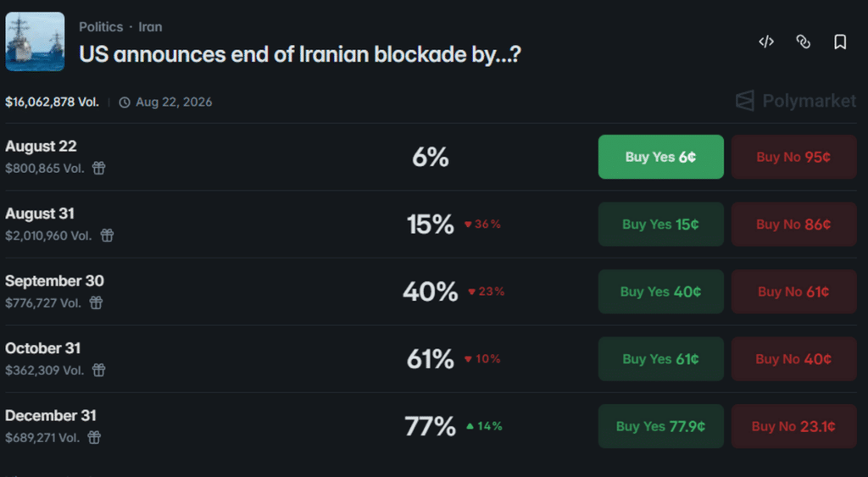Buy Yes at 15¢ for August 31
Viewport: 868px width, 477px height.
coord(660,225)
